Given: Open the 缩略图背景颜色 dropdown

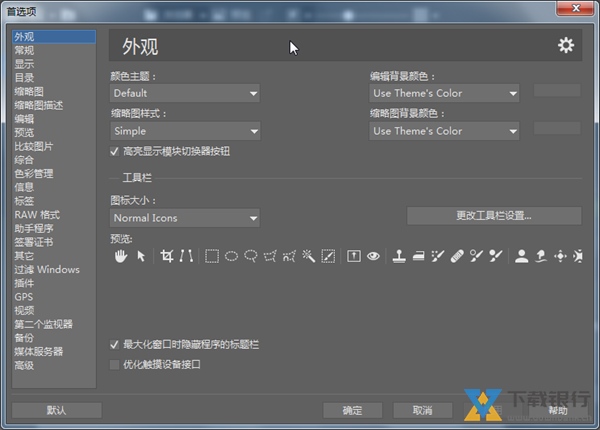Looking at the screenshot, I should (444, 131).
